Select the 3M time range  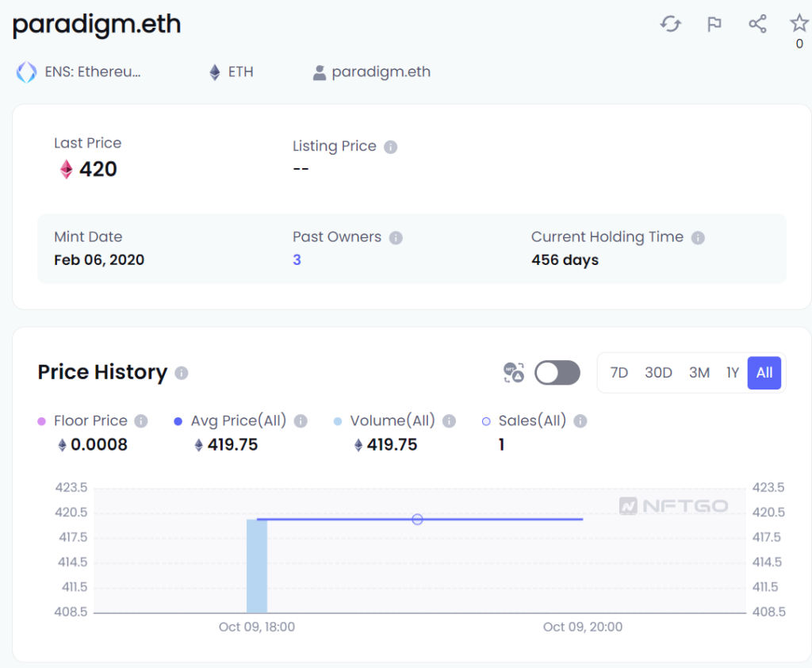pyautogui.click(x=699, y=373)
